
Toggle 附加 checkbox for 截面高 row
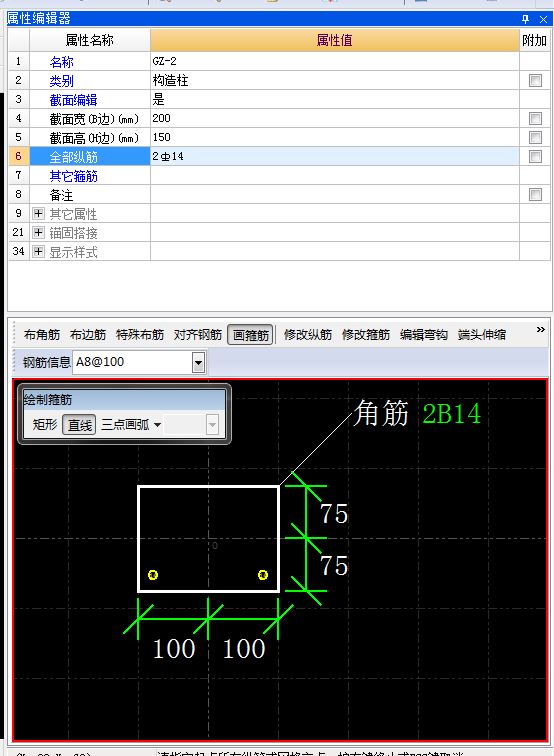pyautogui.click(x=535, y=137)
